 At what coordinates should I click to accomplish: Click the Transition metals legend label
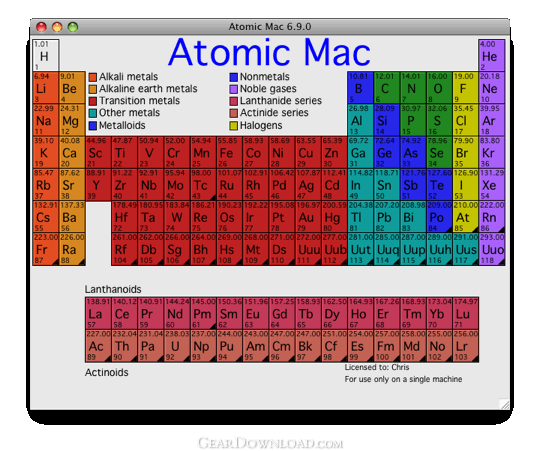[x=139, y=101]
